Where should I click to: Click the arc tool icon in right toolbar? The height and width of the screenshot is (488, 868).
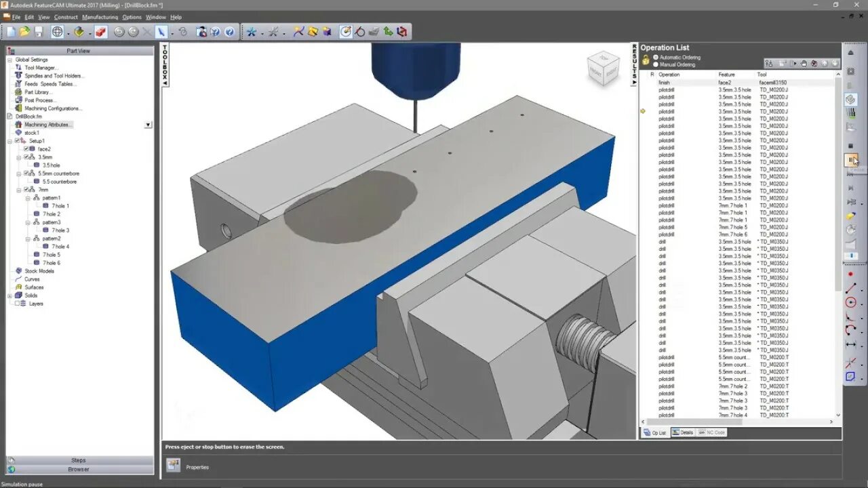point(851,330)
